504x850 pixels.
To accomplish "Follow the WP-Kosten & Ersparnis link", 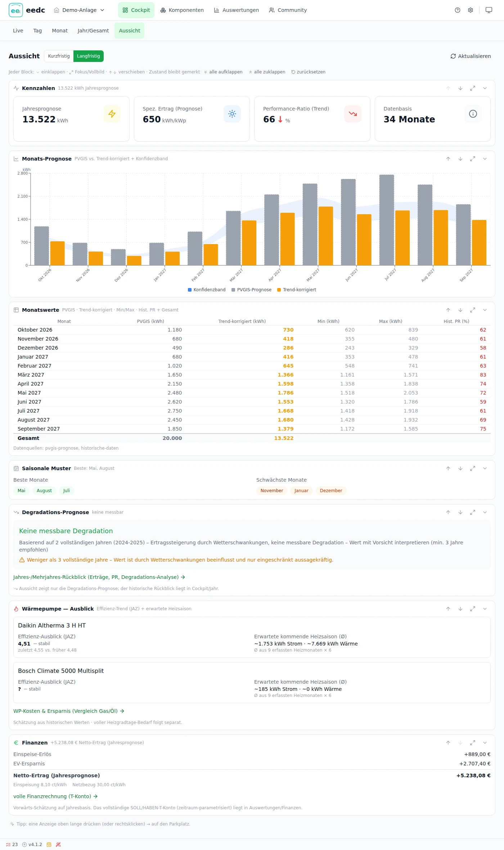I will click(x=69, y=711).
